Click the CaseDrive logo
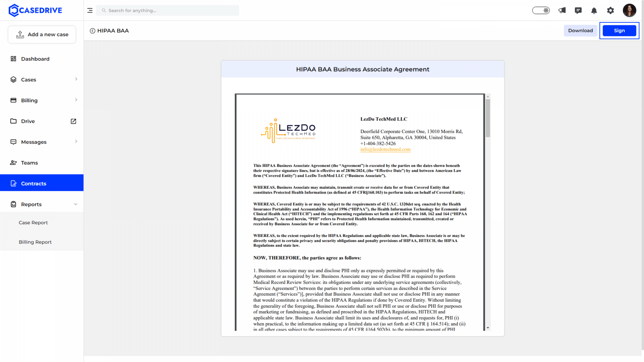This screenshot has height=362, width=644. tap(35, 10)
